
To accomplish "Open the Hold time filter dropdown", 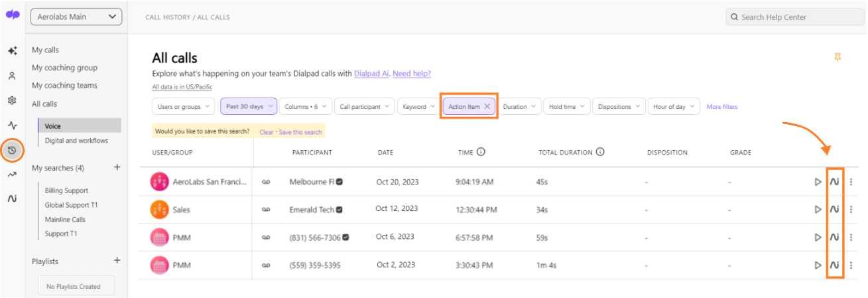I will (x=566, y=106).
